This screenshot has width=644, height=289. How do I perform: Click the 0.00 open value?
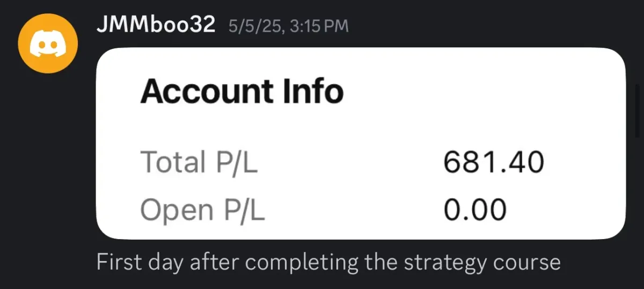point(475,209)
